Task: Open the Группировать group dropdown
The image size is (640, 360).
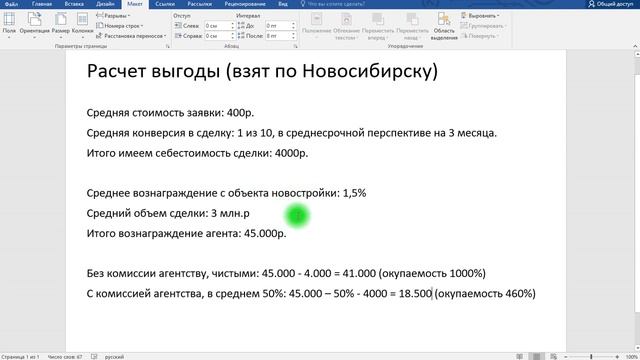Action: [483, 26]
